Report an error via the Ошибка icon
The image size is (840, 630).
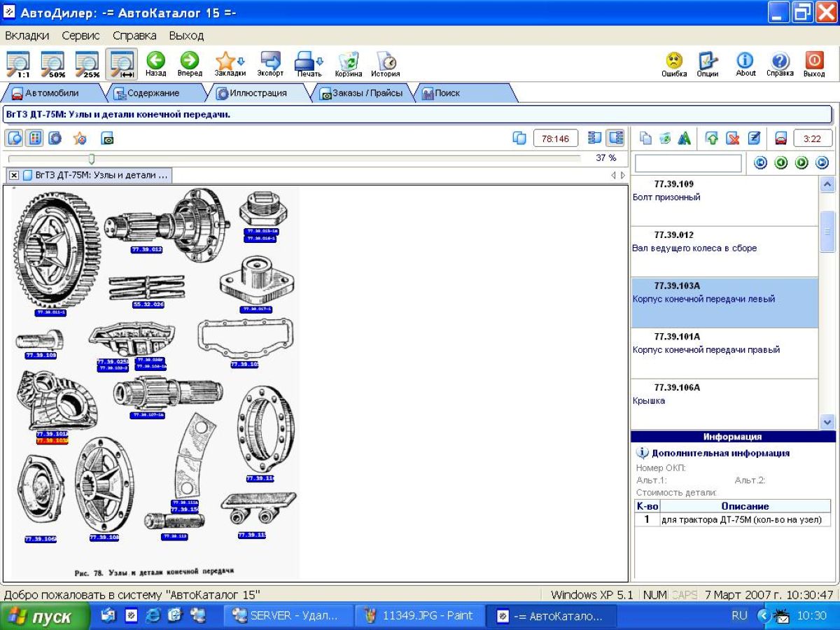click(x=674, y=63)
